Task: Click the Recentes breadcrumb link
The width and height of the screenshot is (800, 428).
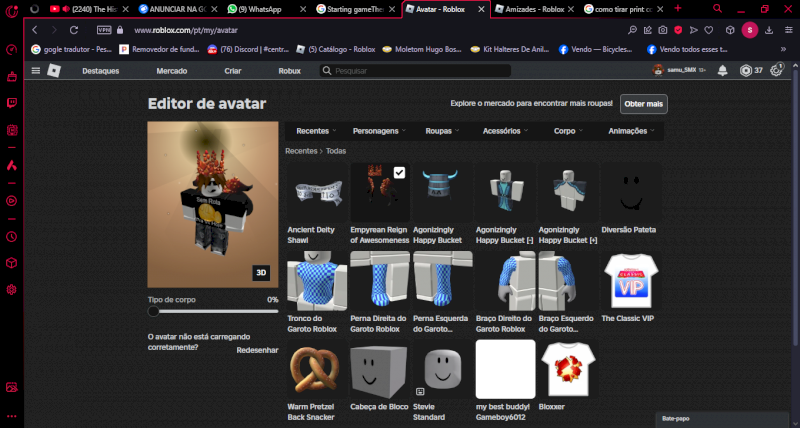Action: (301, 151)
